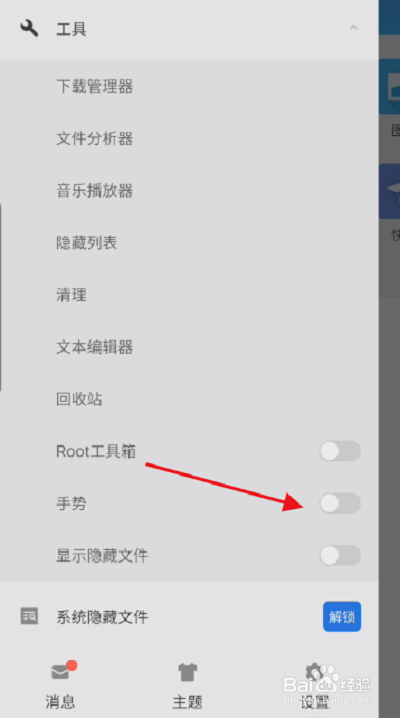Collapse 工具 section with the chevron arrow
The height and width of the screenshot is (718, 400).
pos(353,27)
